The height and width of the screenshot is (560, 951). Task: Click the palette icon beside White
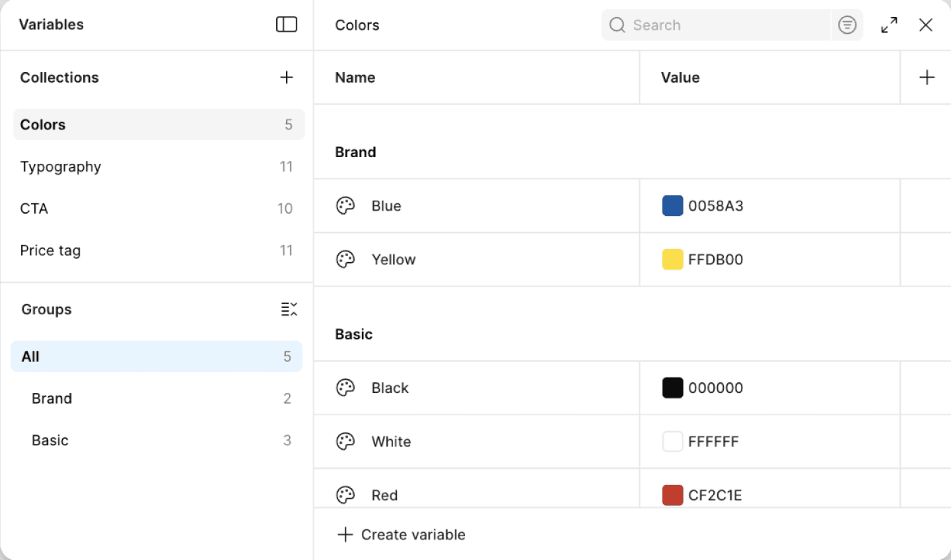click(x=345, y=441)
